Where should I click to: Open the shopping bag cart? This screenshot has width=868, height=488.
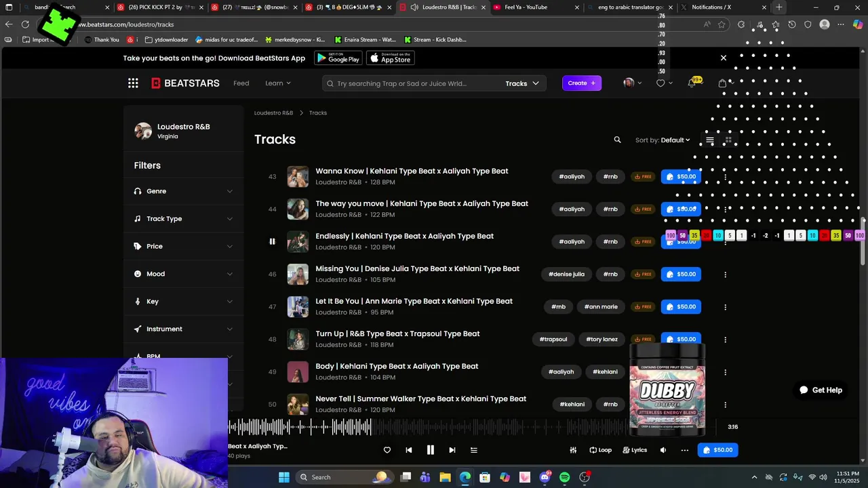pyautogui.click(x=722, y=83)
